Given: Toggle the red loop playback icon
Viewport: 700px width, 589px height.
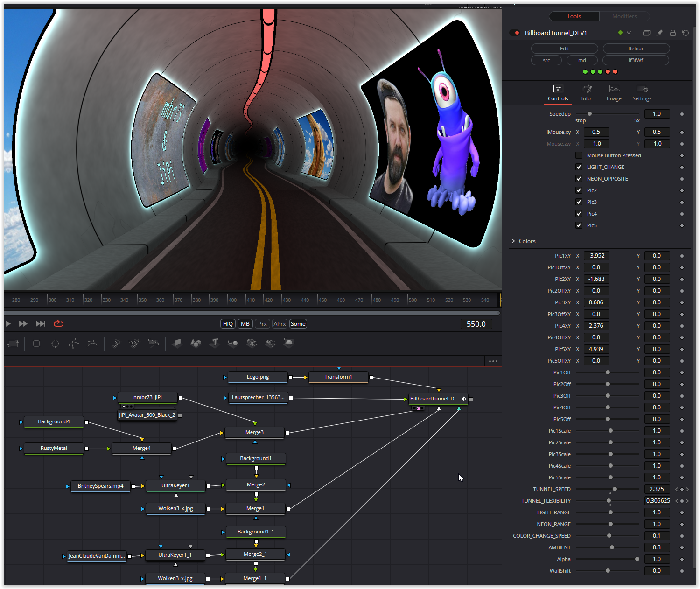Looking at the screenshot, I should point(58,323).
